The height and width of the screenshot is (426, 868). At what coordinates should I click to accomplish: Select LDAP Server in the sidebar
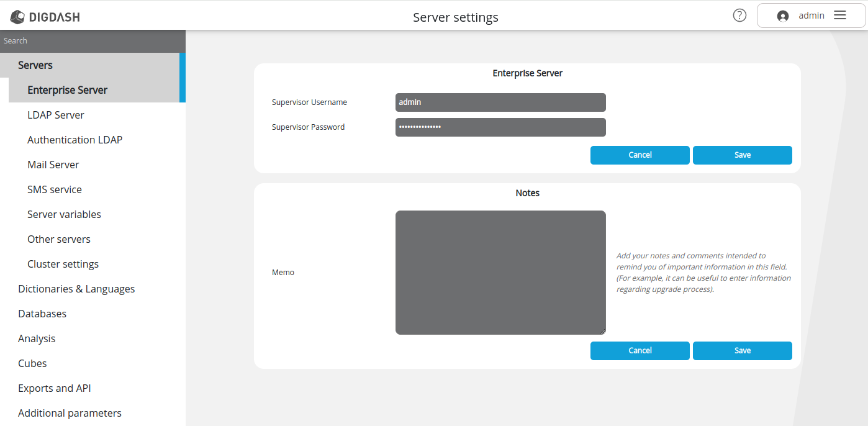coord(55,115)
